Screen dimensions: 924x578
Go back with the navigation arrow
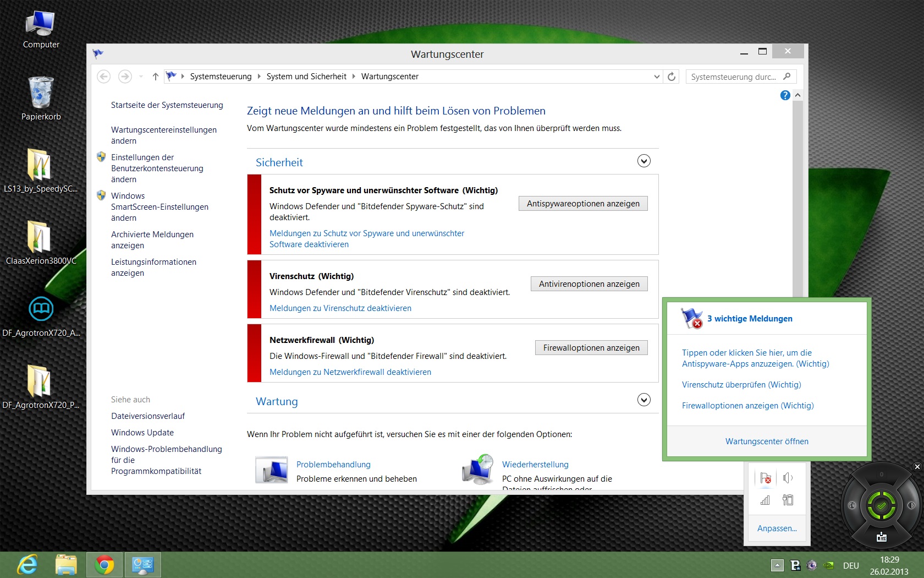103,77
